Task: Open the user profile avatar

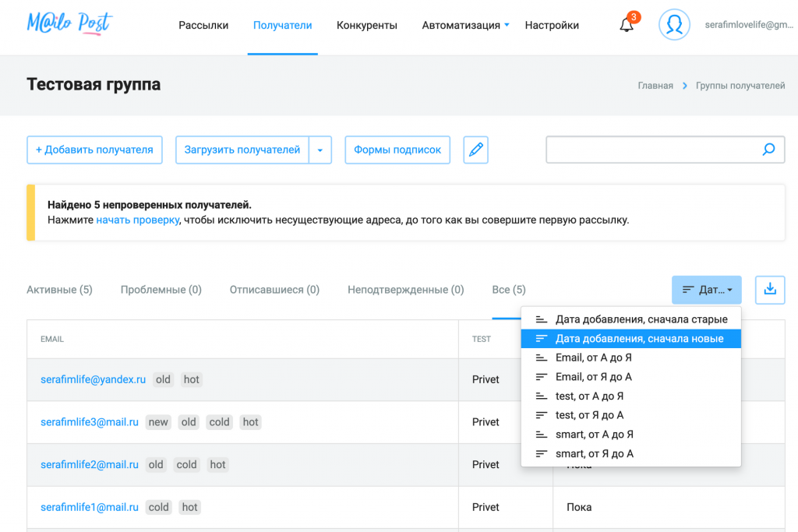Action: (x=674, y=24)
